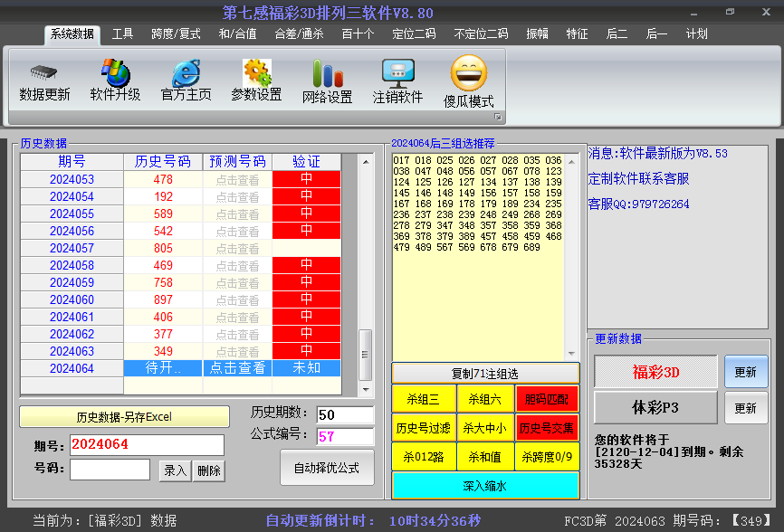784x532 pixels.
Task: Click 历史数据-另存Excel button
Action: [124, 416]
